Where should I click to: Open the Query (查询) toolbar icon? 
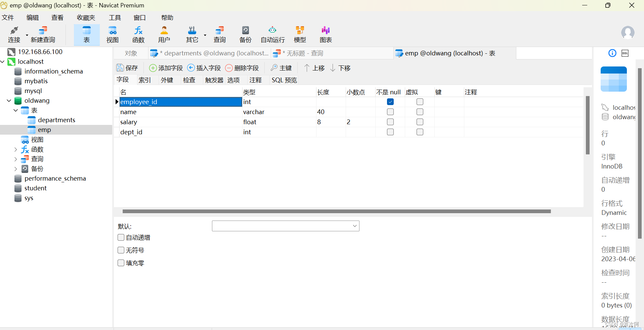(x=220, y=35)
